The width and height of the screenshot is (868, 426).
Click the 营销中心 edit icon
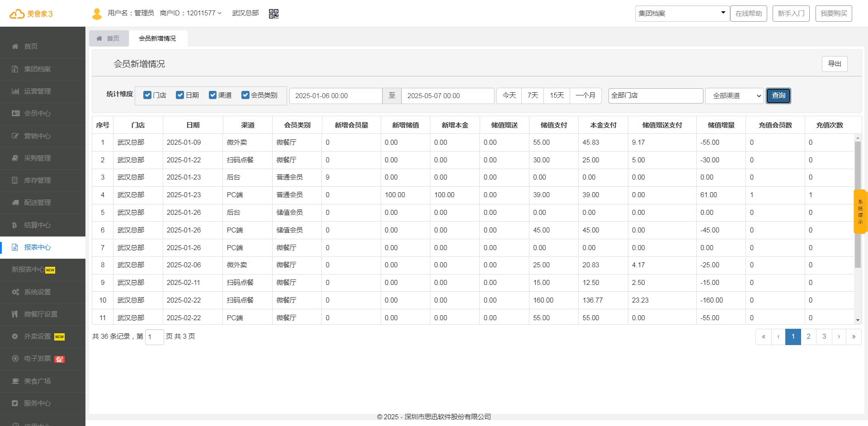pos(15,136)
